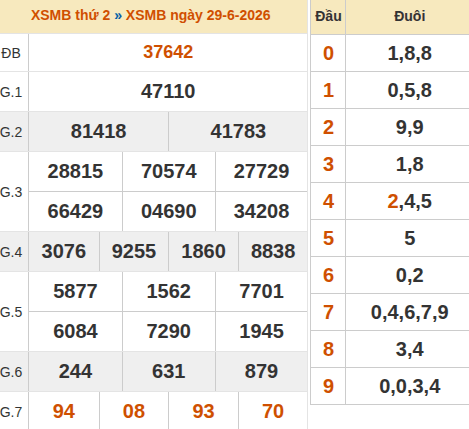Select the ĐB row label
This screenshot has width=469, height=429.
tap(11, 53)
